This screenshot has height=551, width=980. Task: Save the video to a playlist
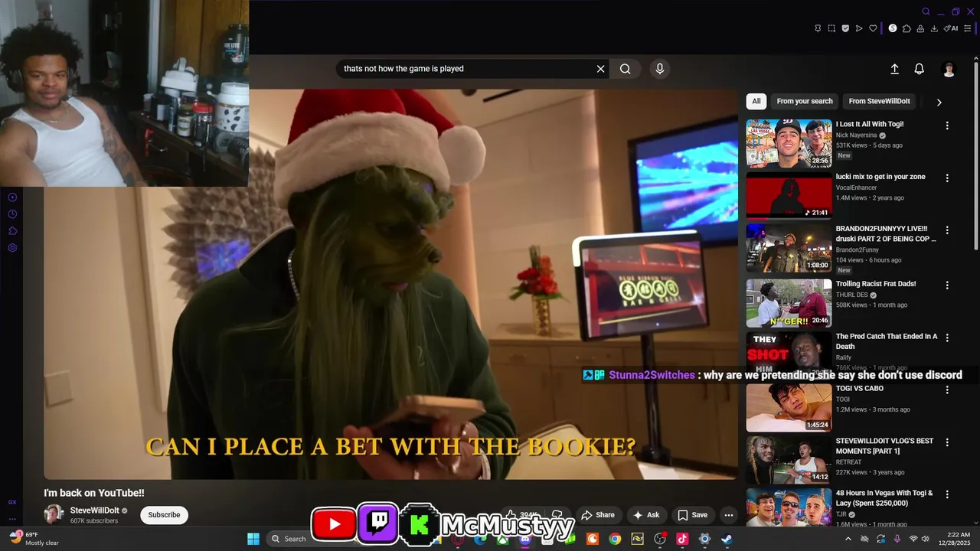[x=693, y=515]
